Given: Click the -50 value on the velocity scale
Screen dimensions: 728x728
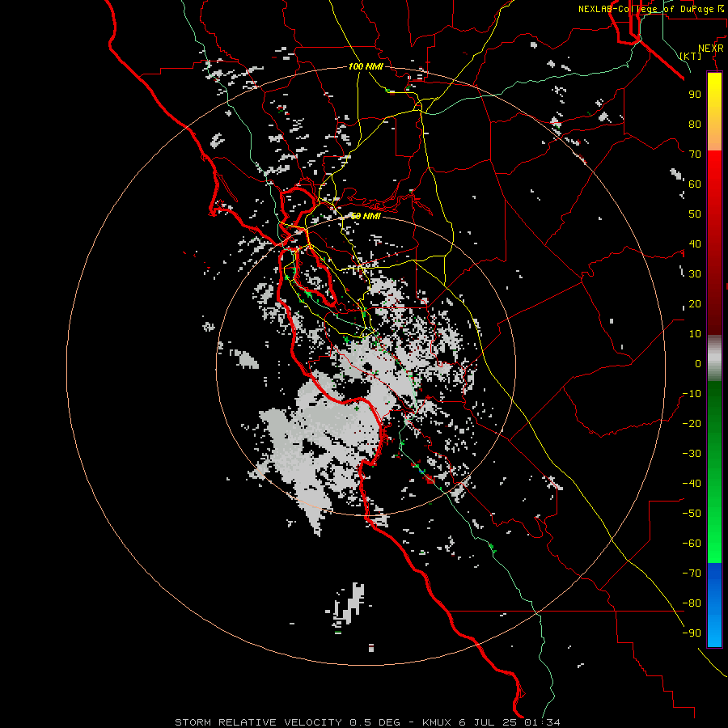Looking at the screenshot, I should 692,514.
